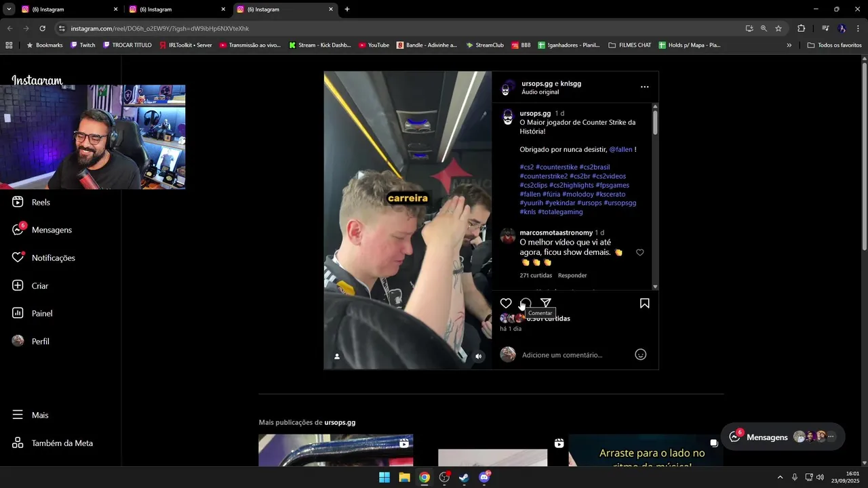Open the Mais menu
868x488 pixels.
31,415
